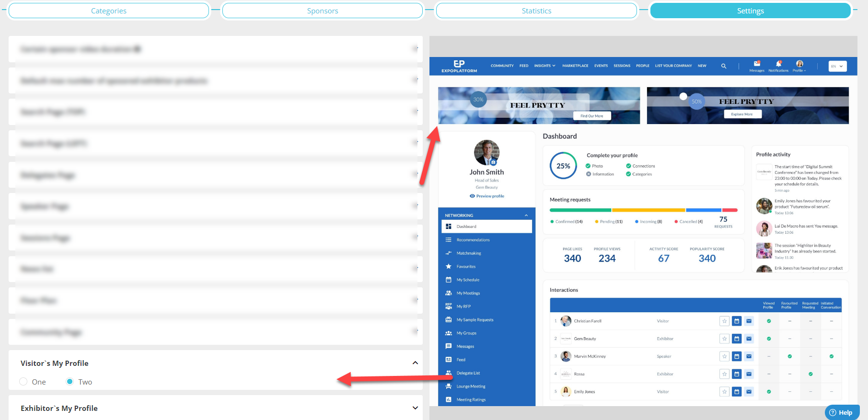The height and width of the screenshot is (420, 868).
Task: Expand the Exhibitor`s My Profile section
Action: (415, 408)
